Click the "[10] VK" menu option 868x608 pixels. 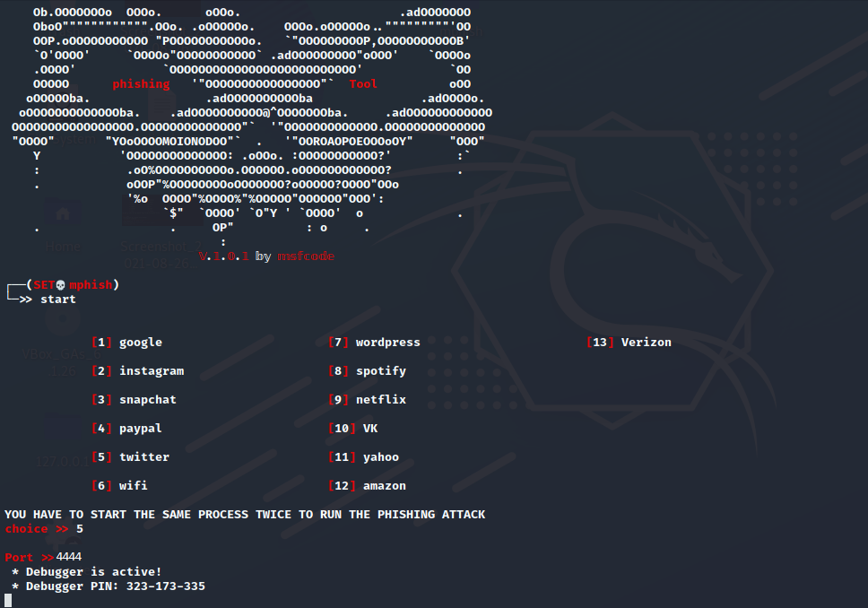click(x=353, y=429)
